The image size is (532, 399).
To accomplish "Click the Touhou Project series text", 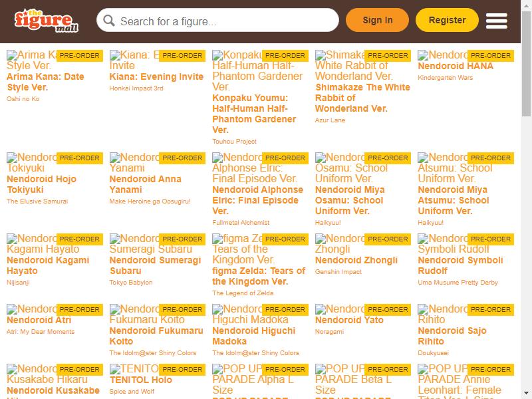I will 234,142.
